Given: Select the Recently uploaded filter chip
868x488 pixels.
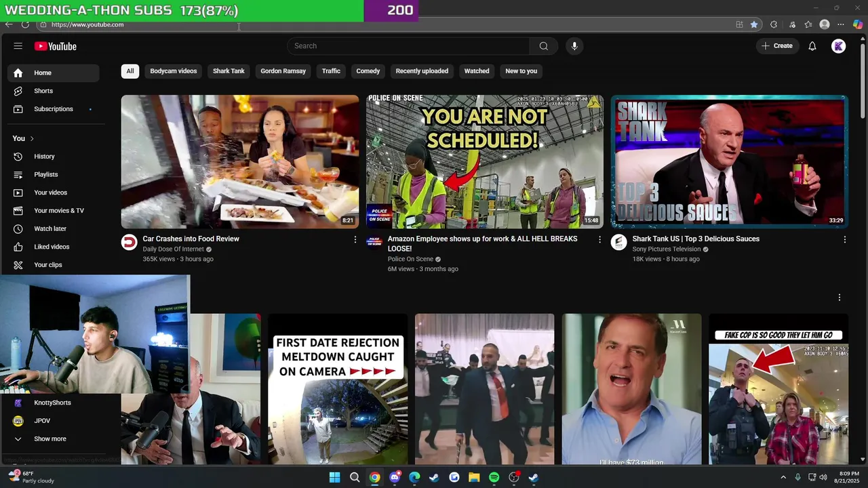Looking at the screenshot, I should coord(422,71).
